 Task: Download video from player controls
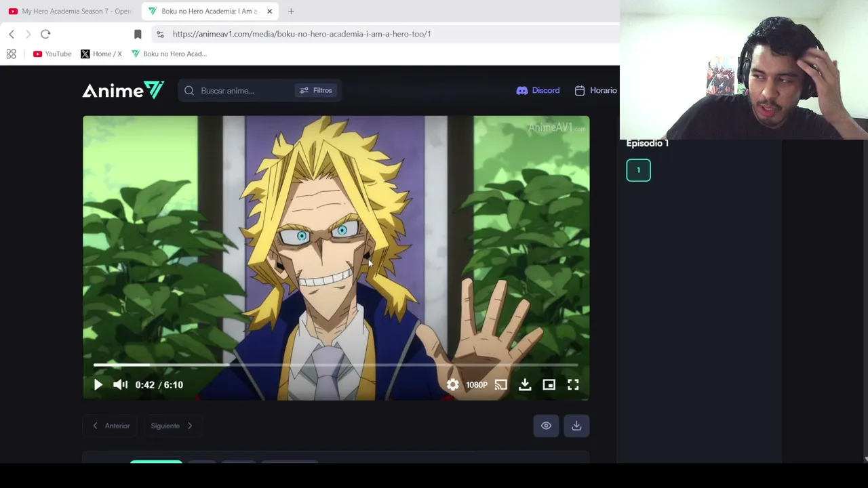point(525,384)
